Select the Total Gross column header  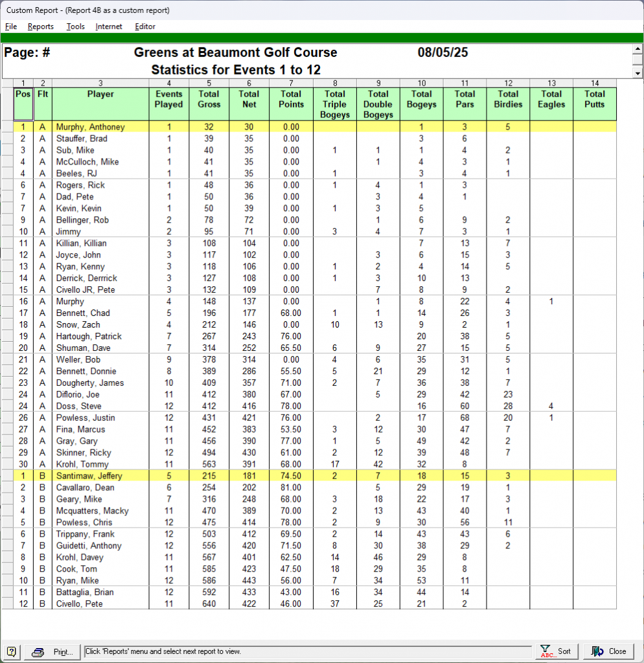coord(209,99)
